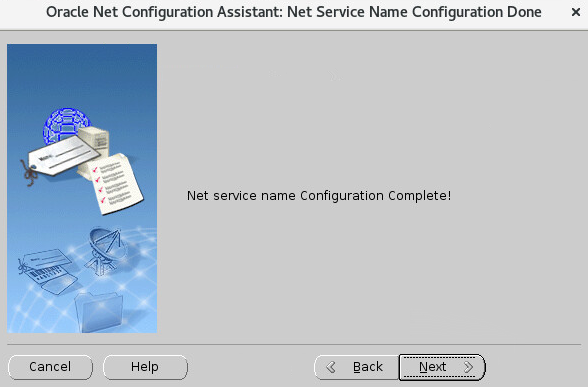The width and height of the screenshot is (588, 387).
Task: Click the wizard illustration side image
Action: (82, 188)
